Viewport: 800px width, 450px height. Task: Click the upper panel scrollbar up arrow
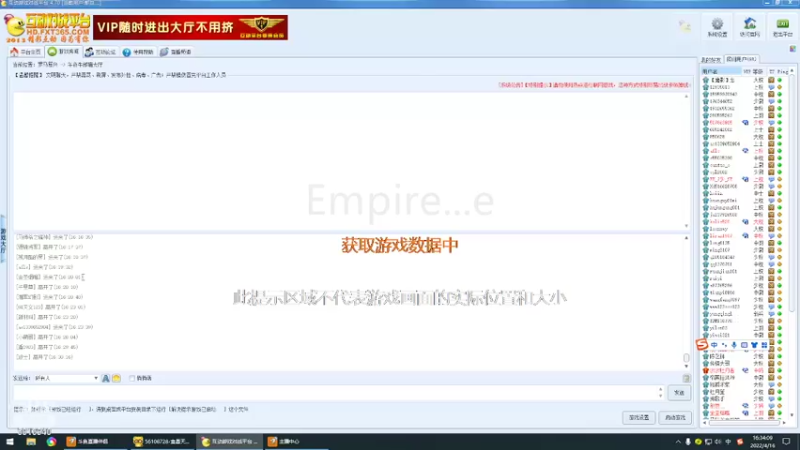[x=686, y=96]
